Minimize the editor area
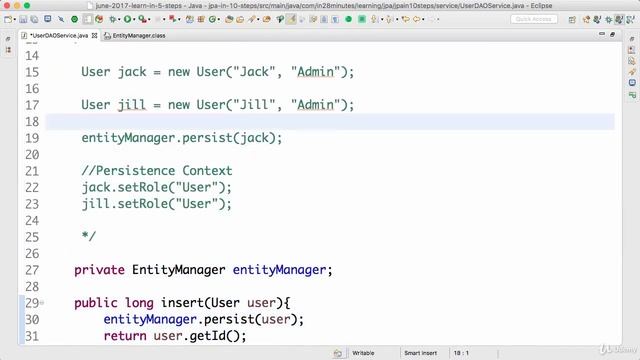 click(602, 35)
